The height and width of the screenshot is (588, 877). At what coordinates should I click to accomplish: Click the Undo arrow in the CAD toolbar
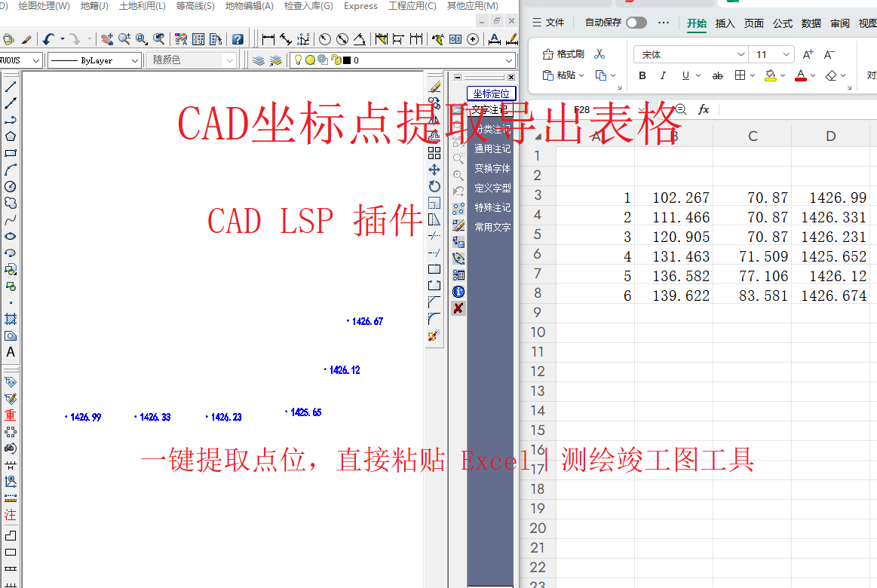click(x=49, y=38)
